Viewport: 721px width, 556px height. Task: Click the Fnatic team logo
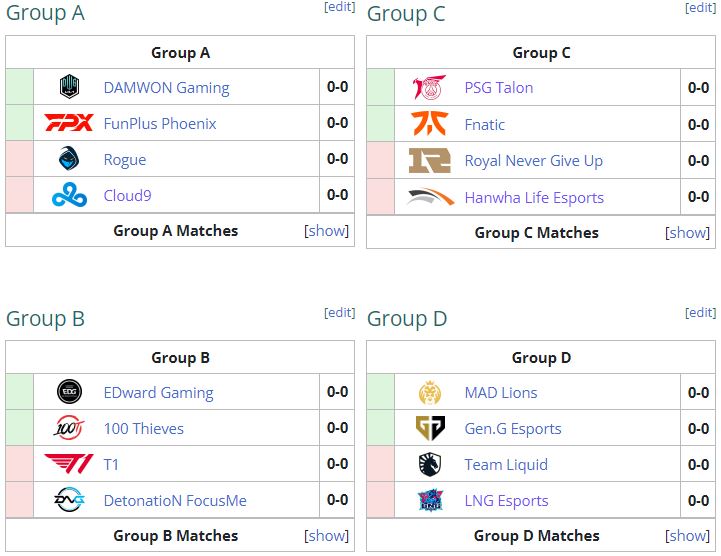pyautogui.click(x=430, y=124)
